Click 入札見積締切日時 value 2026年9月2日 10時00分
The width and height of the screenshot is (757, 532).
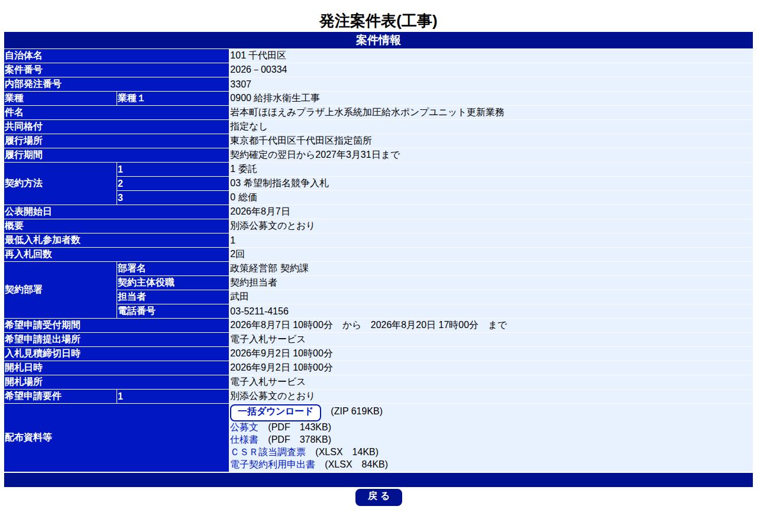tap(282, 353)
